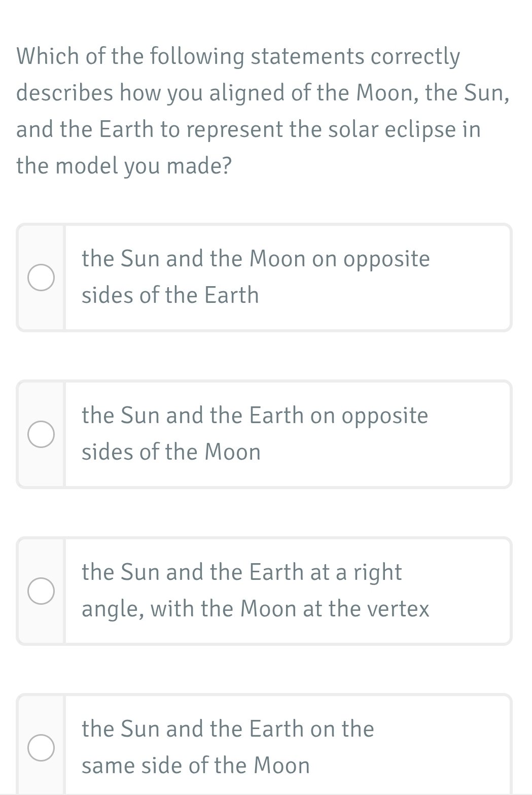The width and height of the screenshot is (532, 795).
Task: Tap "the Sun and the Earth on the" line
Action: (228, 729)
